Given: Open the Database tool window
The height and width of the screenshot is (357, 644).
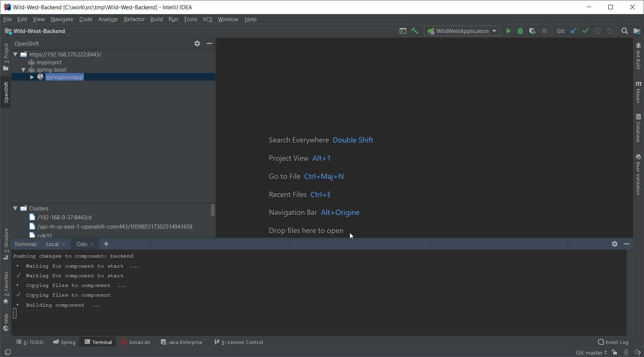Looking at the screenshot, I should tap(638, 128).
